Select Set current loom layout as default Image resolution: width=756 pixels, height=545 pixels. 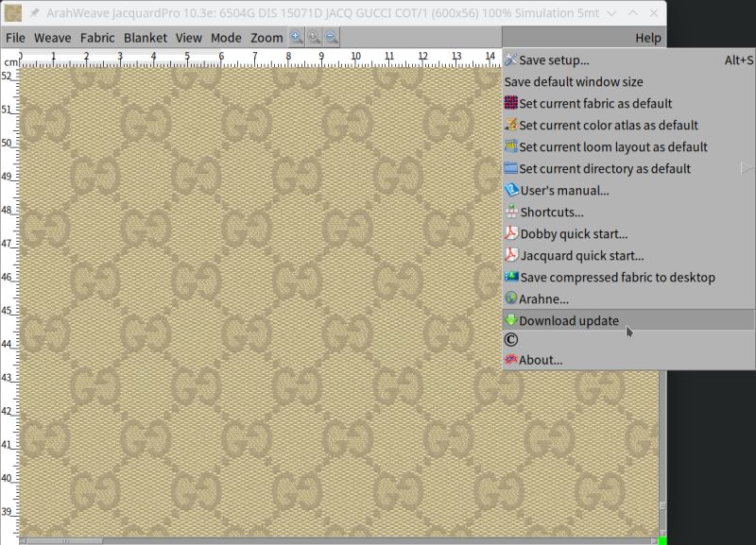click(x=628, y=146)
